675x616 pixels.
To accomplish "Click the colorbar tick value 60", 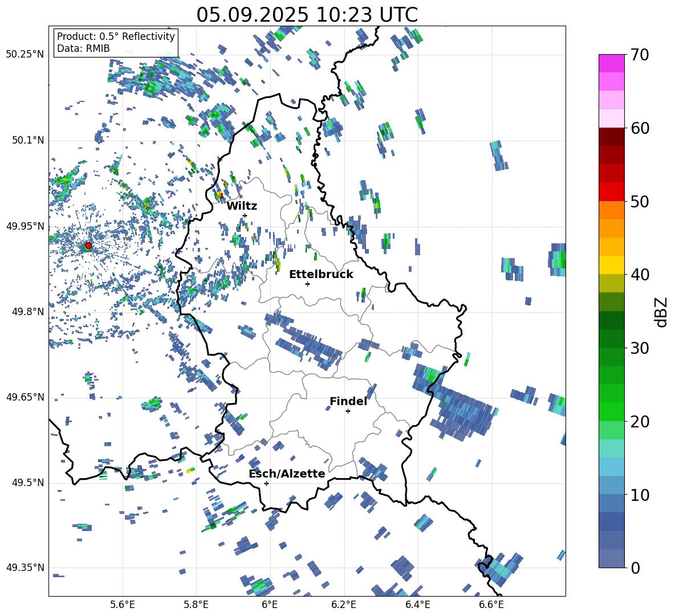I will click(x=640, y=128).
